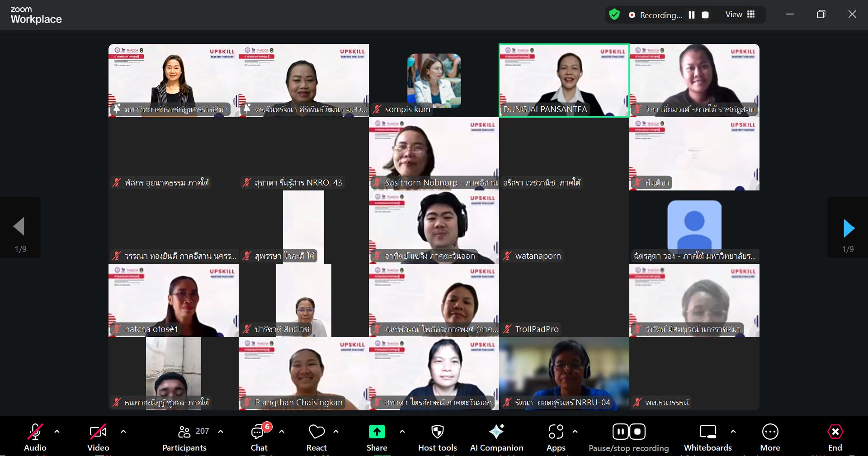Viewport: 868px width, 456px height.
Task: Open the View layout menu
Action: pyautogui.click(x=740, y=15)
